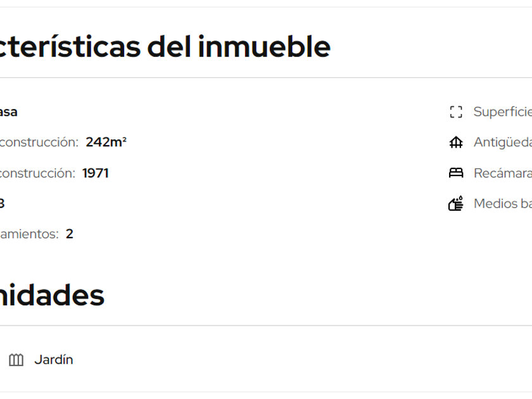Click the 242m² construction area value
This screenshot has width=532, height=399.
106,142
